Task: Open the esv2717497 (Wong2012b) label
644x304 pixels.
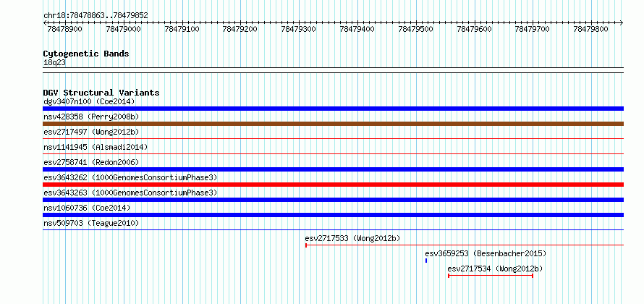Action: point(91,132)
